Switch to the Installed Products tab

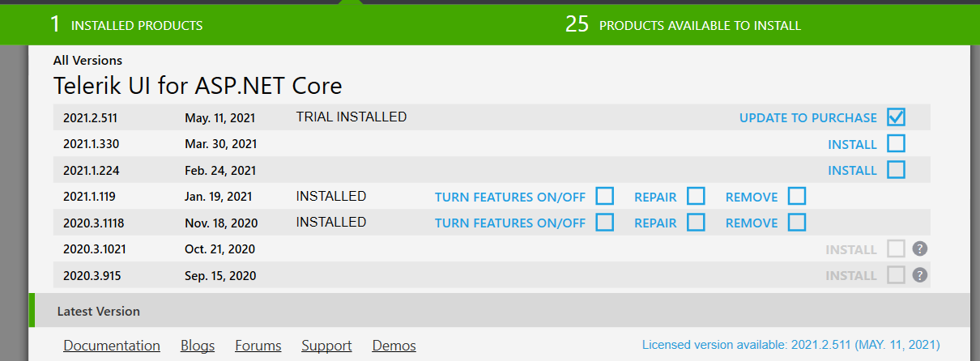pyautogui.click(x=126, y=25)
